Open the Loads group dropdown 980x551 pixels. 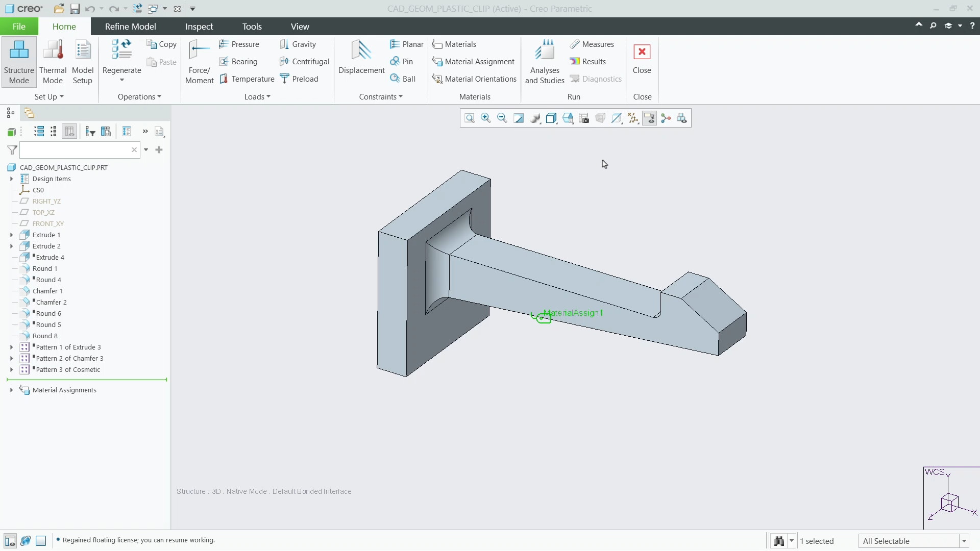coord(257,97)
